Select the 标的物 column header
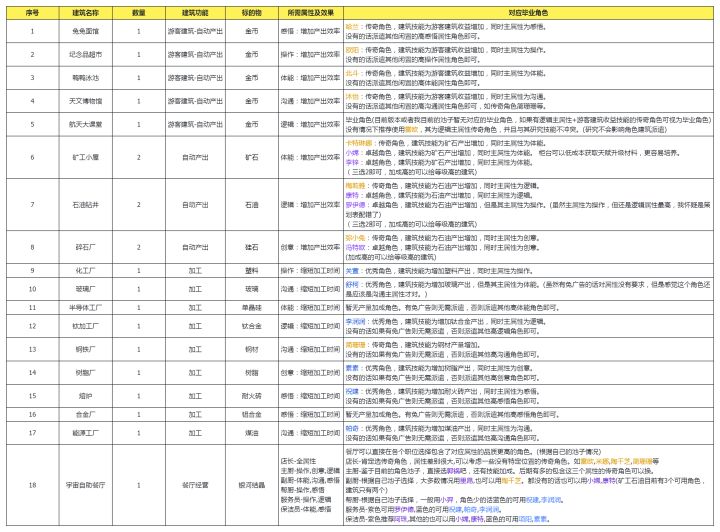The height and width of the screenshot is (532, 720). pos(252,13)
